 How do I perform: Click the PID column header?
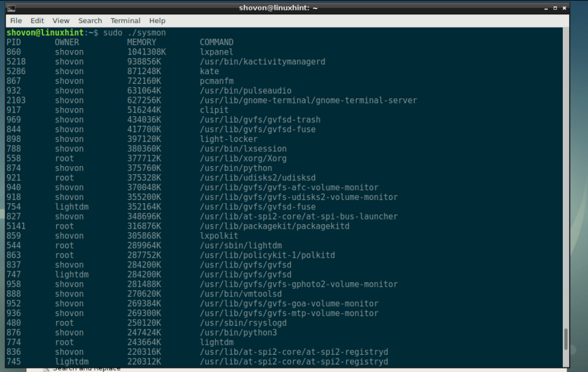[14, 43]
